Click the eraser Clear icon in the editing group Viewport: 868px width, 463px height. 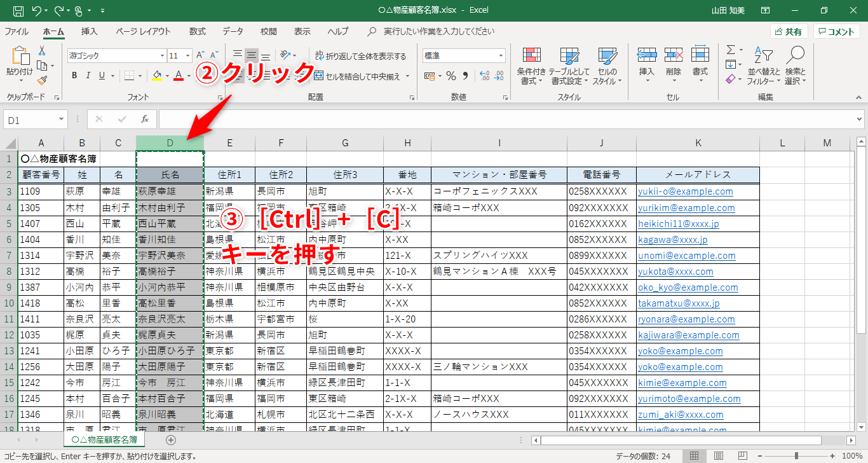[x=731, y=79]
